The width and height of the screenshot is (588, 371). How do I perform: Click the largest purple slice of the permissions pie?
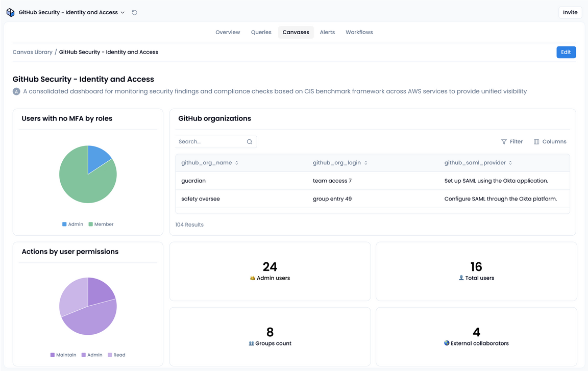[92, 320]
